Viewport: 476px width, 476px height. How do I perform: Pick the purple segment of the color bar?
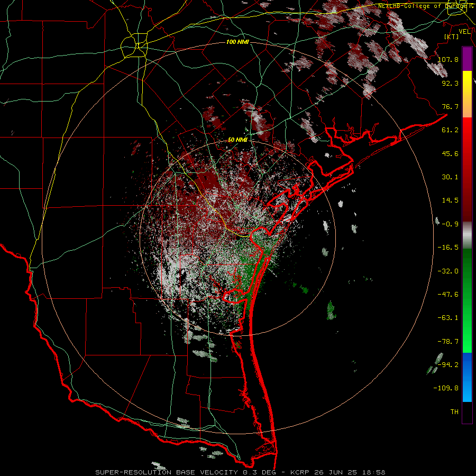pos(467,59)
